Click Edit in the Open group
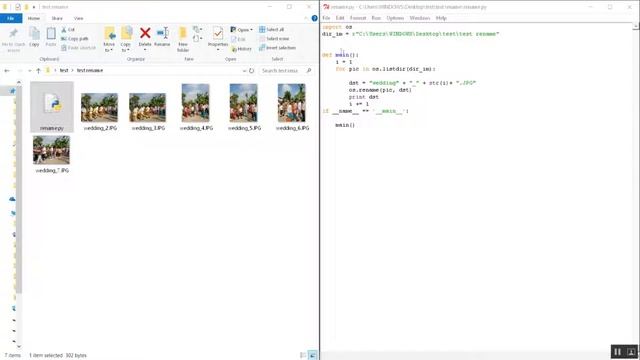This screenshot has width=640, height=360. point(238,40)
